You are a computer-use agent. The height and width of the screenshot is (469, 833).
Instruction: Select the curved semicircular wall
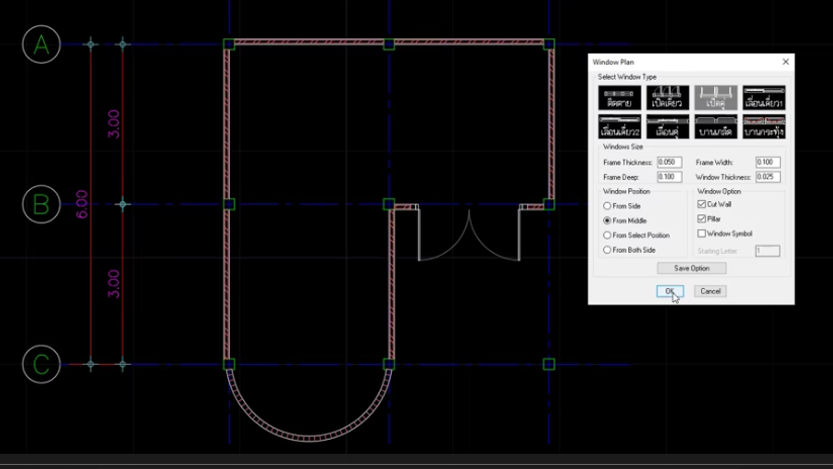coord(309,438)
